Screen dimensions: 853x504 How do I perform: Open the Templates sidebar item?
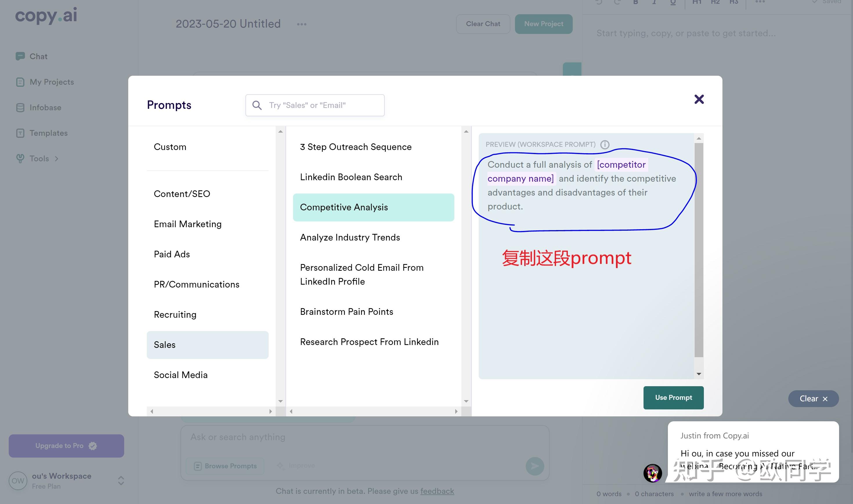(48, 133)
